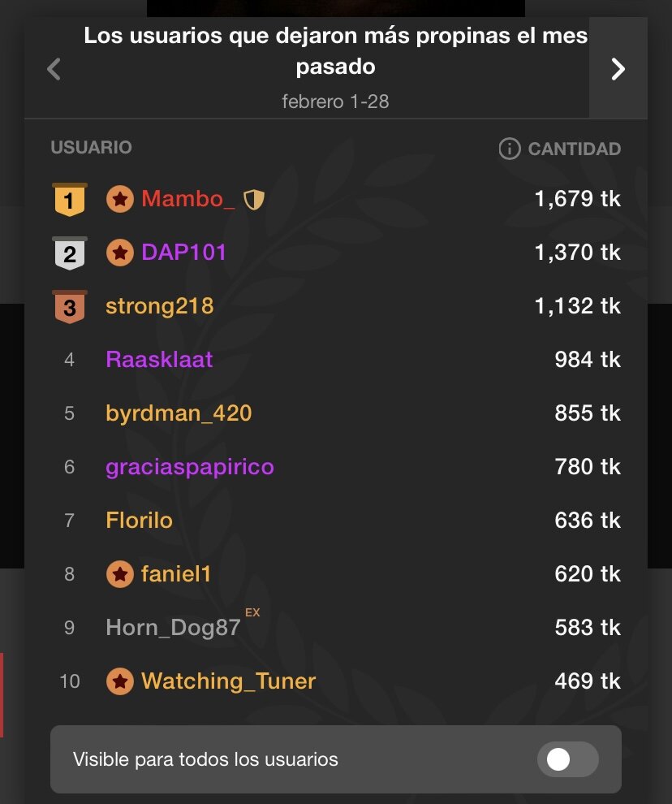
Task: Click the star icon beside faniel1
Action: [x=120, y=574]
